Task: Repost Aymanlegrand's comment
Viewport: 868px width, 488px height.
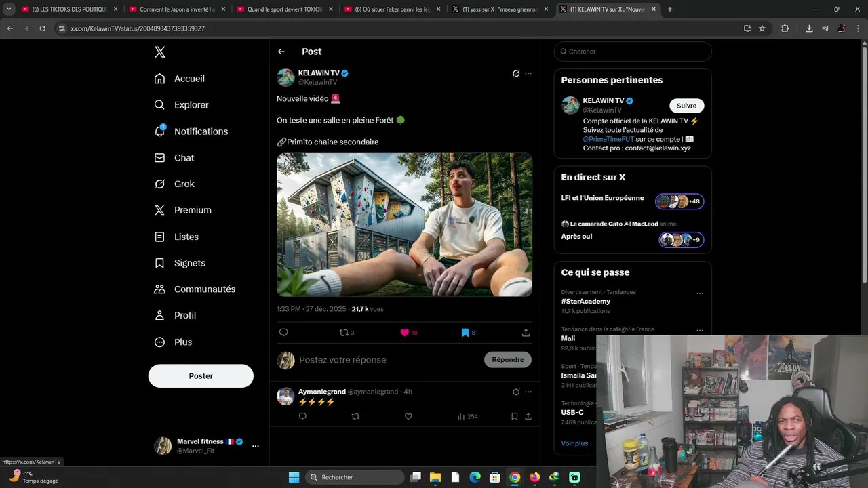Action: point(355,416)
